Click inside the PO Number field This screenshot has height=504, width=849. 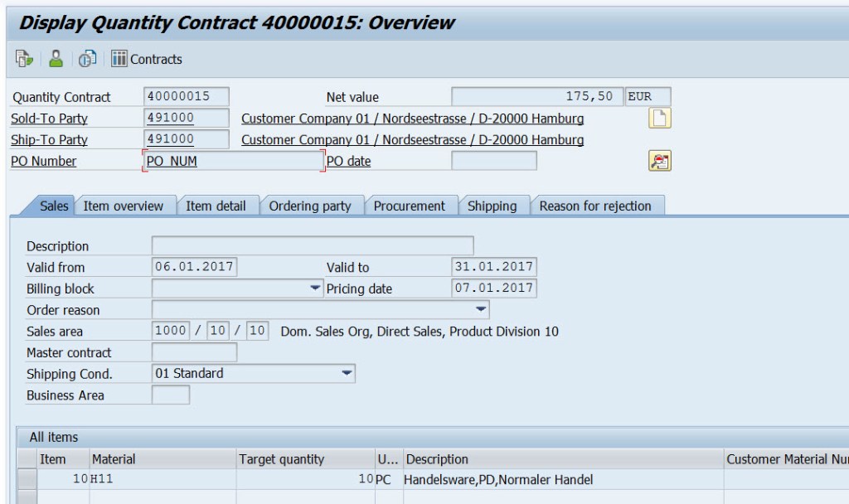232,160
